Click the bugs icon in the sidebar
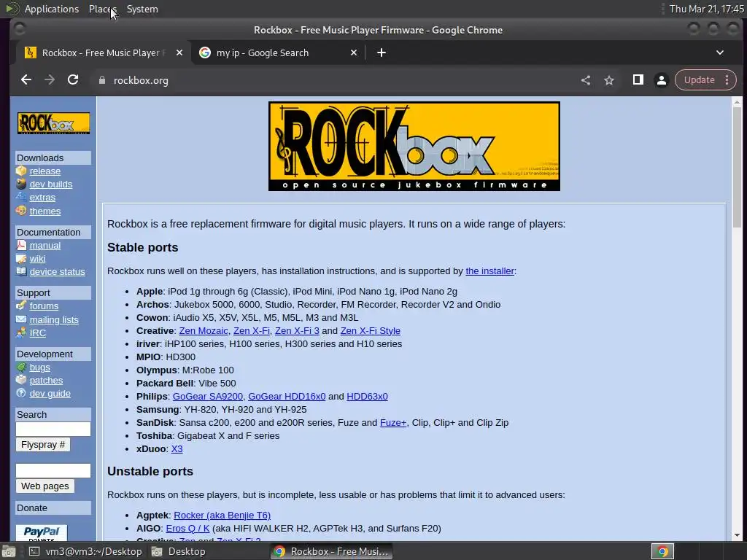Viewport: 747px width, 560px height. (21, 367)
